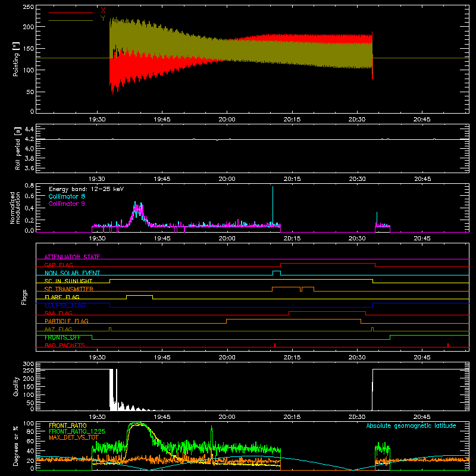This screenshot has width=476, height=476.
Task: Click the Roll period [s] axis title
Action: coord(17,148)
